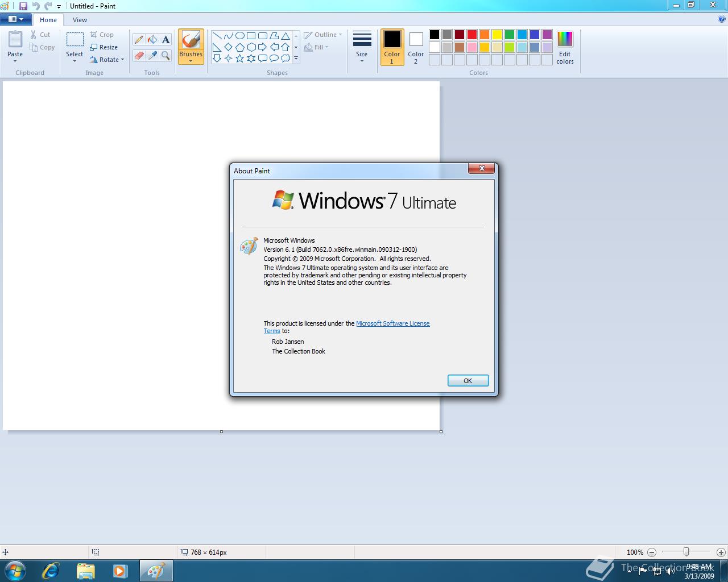728x582 pixels.
Task: Choose the Diamond shape
Action: click(228, 47)
